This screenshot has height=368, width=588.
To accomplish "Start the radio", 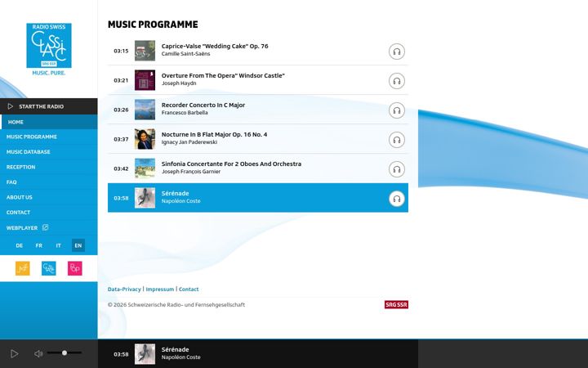I will [49, 106].
